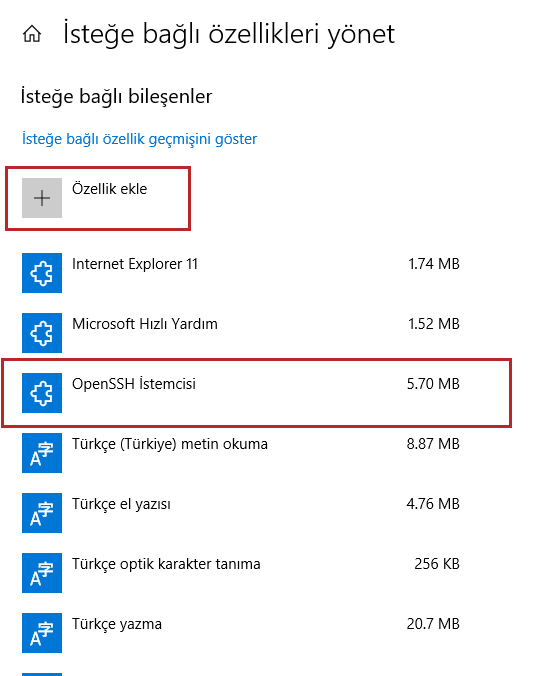Screen dimensions: 556x676
Task: Click the 'İsteğe bağlı bileşenler' heading
Action: tap(116, 97)
